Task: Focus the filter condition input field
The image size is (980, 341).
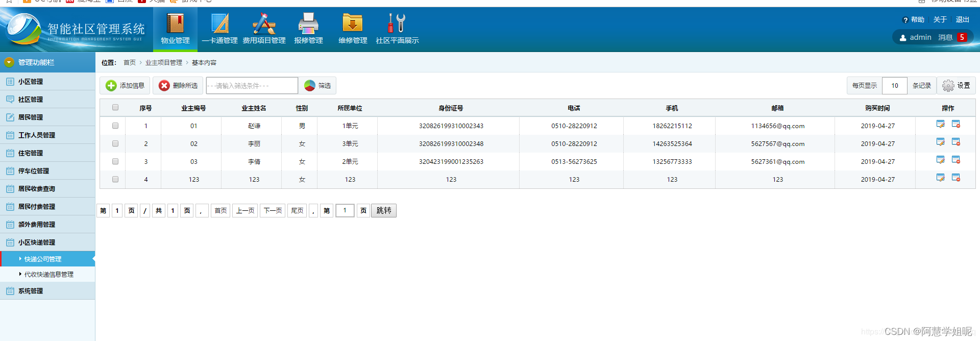Action: point(252,86)
